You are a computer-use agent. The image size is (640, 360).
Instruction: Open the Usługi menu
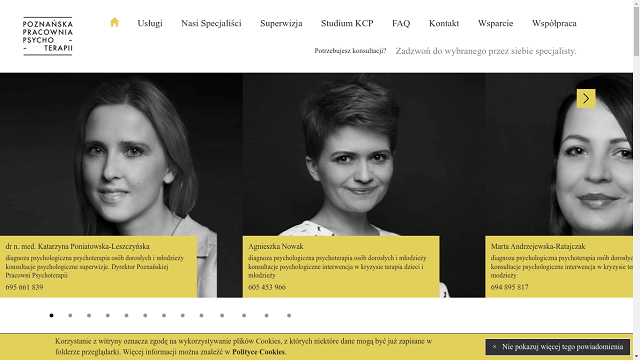point(150,23)
